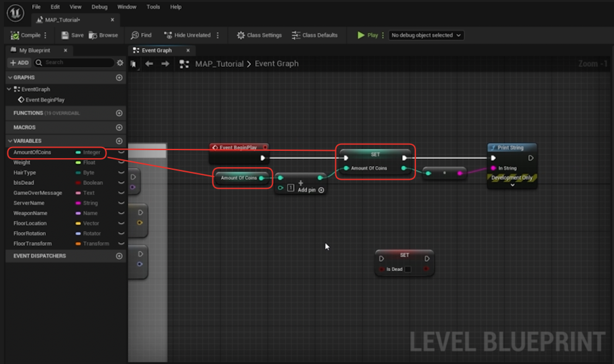Open Class Settings
The height and width of the screenshot is (364, 614).
click(x=259, y=35)
